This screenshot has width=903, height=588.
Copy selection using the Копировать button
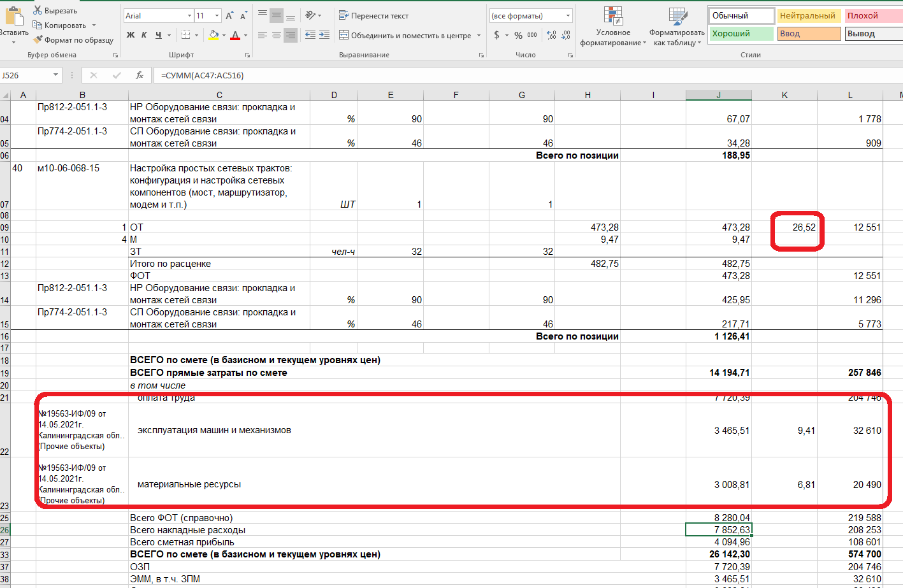click(61, 25)
